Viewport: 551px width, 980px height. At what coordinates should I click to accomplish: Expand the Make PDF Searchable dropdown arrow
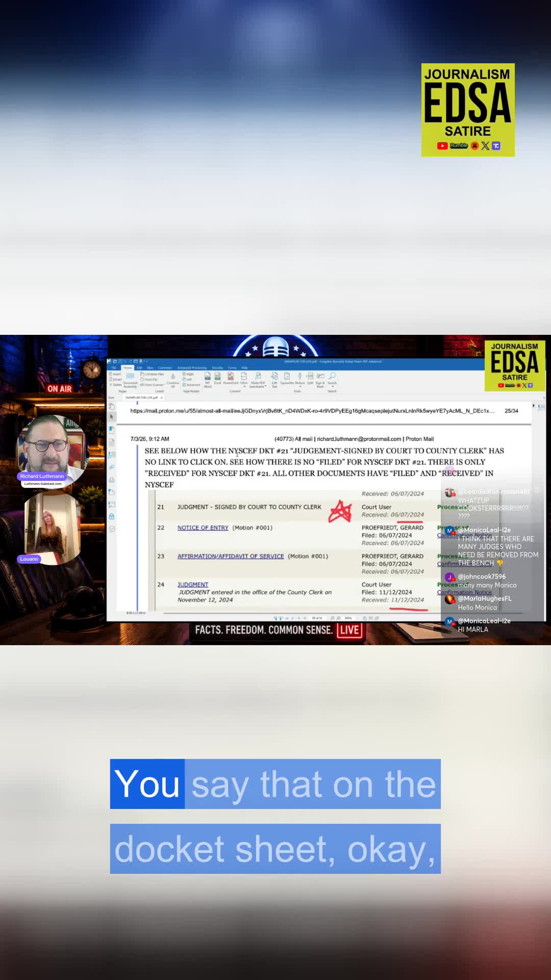[266, 386]
